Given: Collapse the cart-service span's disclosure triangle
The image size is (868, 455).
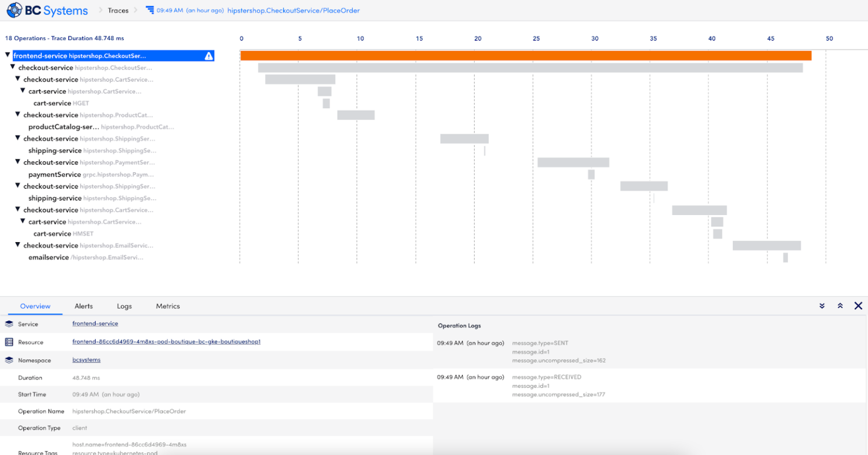Looking at the screenshot, I should 23,91.
